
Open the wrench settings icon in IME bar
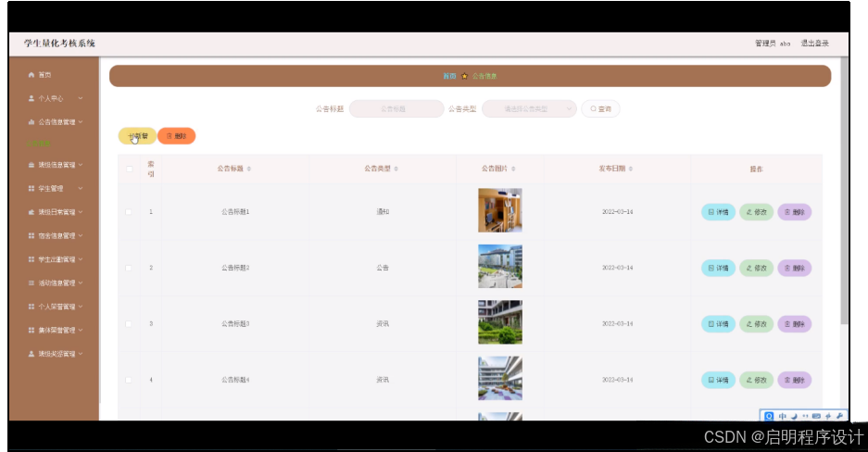coord(839,416)
